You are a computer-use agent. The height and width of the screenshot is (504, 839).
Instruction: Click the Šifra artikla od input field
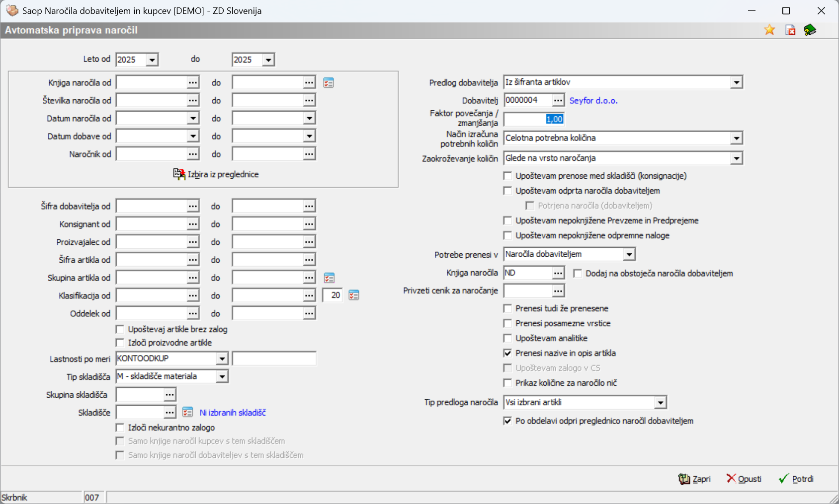tap(152, 260)
